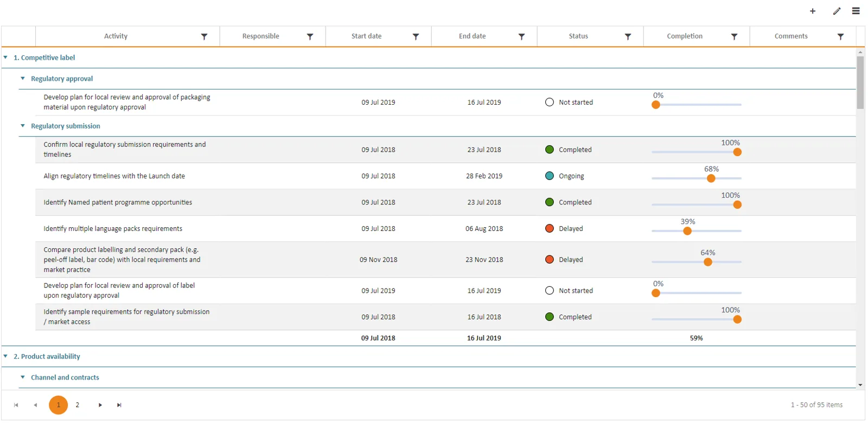Collapse the 1. Competitive label group
Viewport: 868px width, 424px height.
coord(5,57)
